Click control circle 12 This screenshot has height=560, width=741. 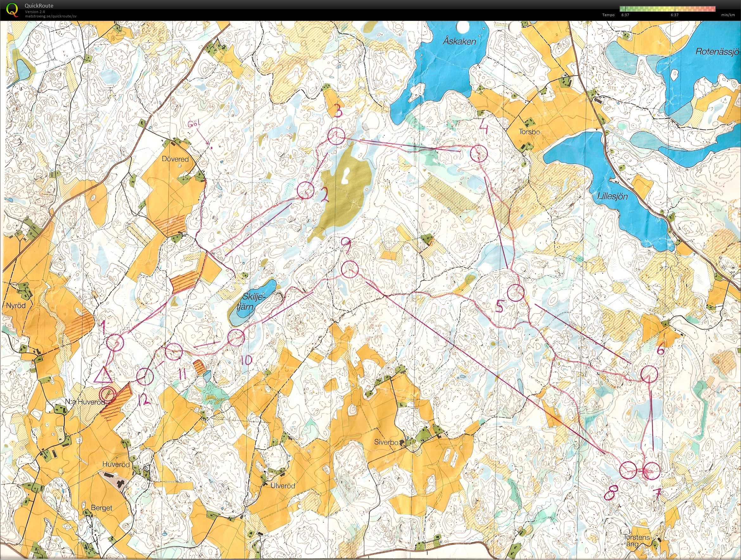[145, 377]
